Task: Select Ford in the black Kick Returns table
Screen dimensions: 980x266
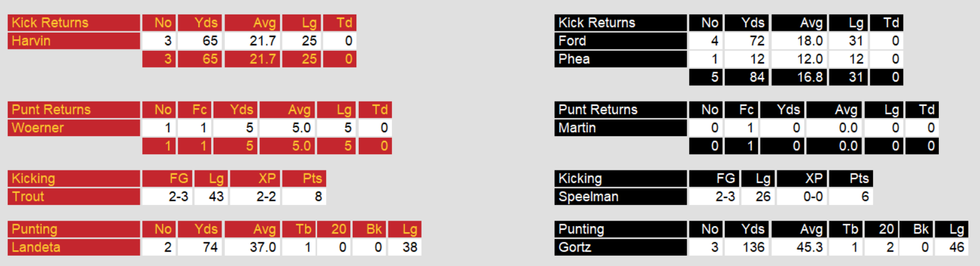Action: coord(572,41)
